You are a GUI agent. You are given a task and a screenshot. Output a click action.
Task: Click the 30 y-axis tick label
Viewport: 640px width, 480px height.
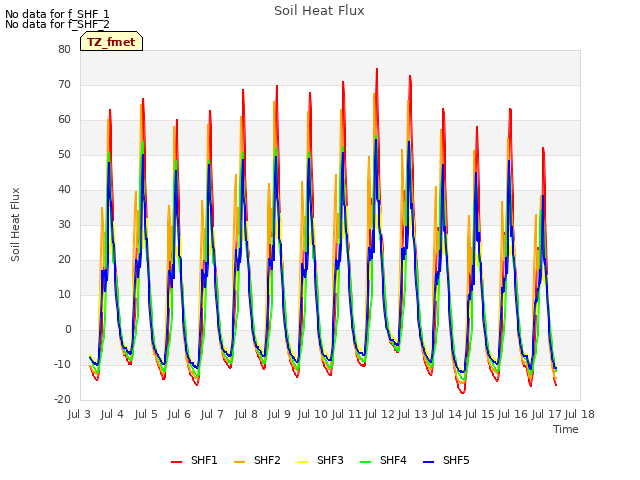click(x=64, y=224)
